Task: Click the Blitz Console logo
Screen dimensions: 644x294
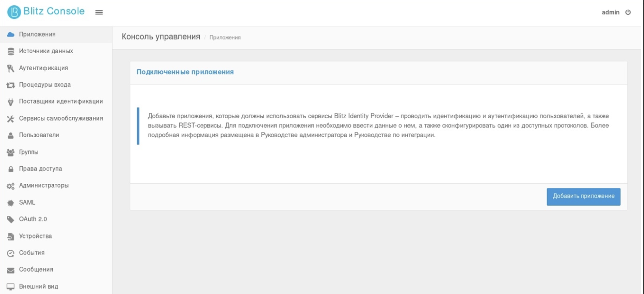Action: 46,11
